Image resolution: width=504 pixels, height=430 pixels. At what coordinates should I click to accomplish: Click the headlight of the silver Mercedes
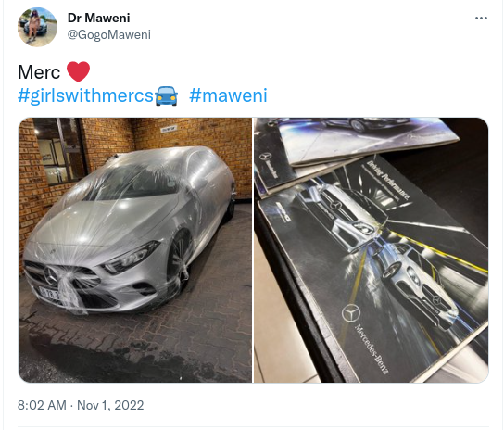(132, 258)
